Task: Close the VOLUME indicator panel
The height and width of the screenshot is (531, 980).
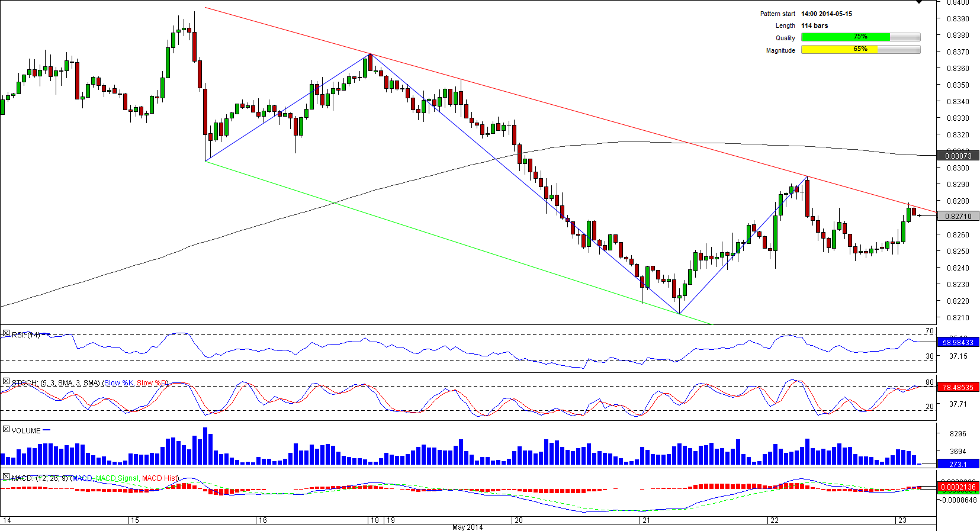Action: (6, 430)
